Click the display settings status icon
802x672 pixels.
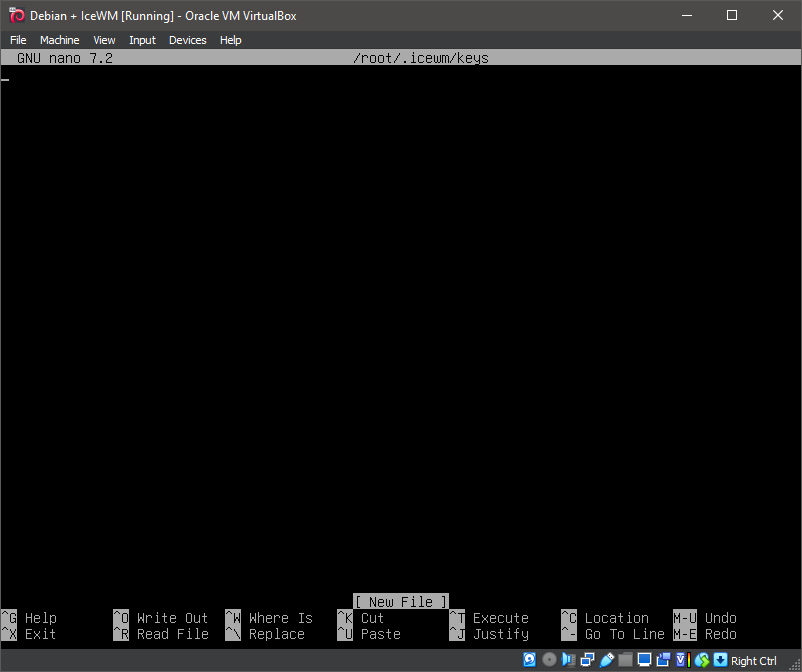click(644, 660)
